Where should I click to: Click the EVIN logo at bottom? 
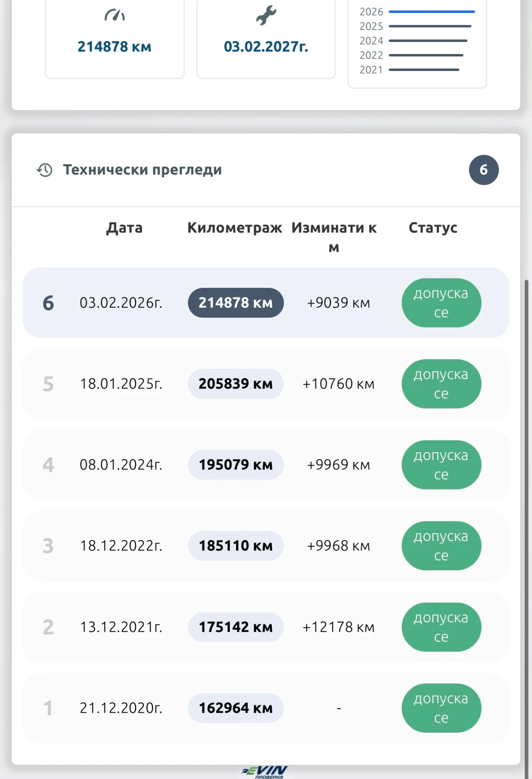[265, 772]
